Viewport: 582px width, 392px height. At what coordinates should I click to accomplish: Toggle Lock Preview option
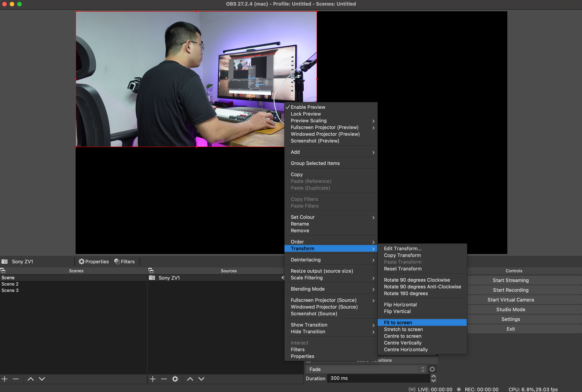click(306, 114)
